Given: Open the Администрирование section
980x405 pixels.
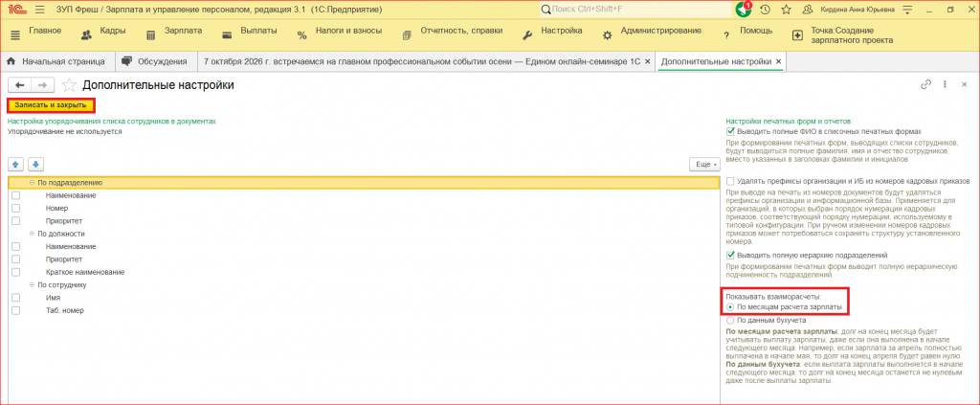Looking at the screenshot, I should [661, 31].
